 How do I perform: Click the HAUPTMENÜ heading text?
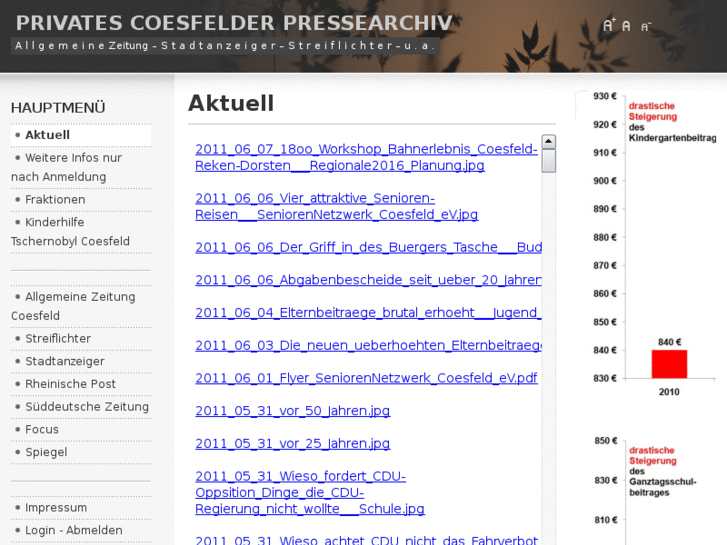(x=58, y=108)
